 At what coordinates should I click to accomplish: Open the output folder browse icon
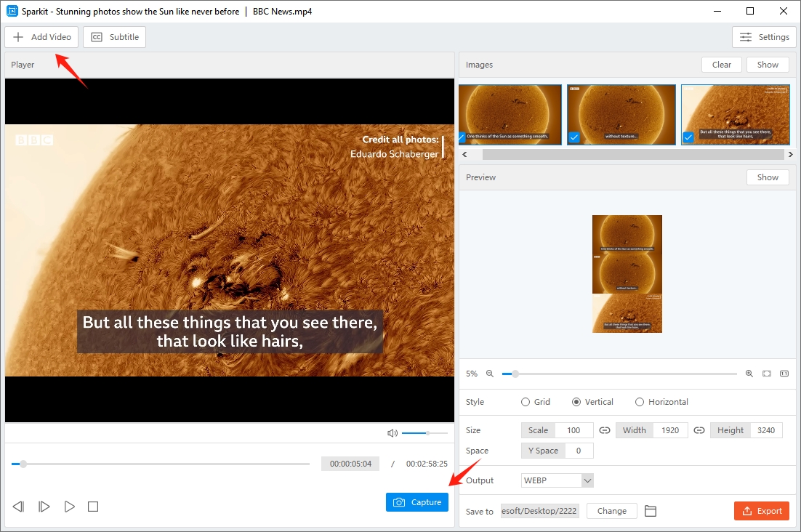click(650, 511)
